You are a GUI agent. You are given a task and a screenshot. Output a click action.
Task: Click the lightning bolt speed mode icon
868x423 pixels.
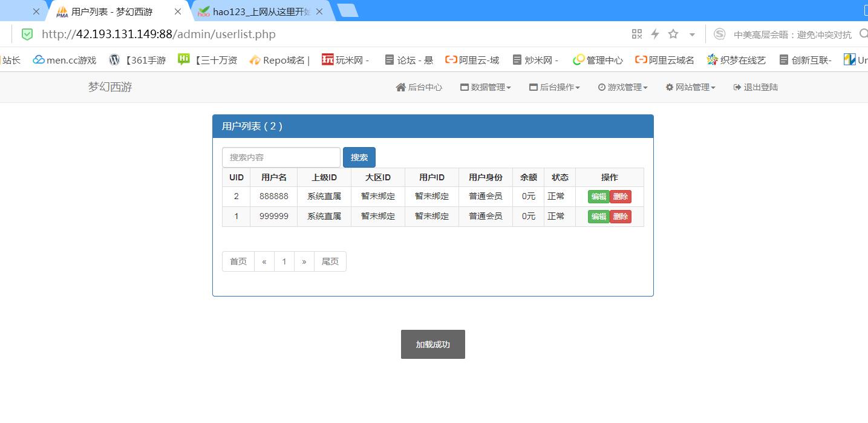(x=654, y=34)
